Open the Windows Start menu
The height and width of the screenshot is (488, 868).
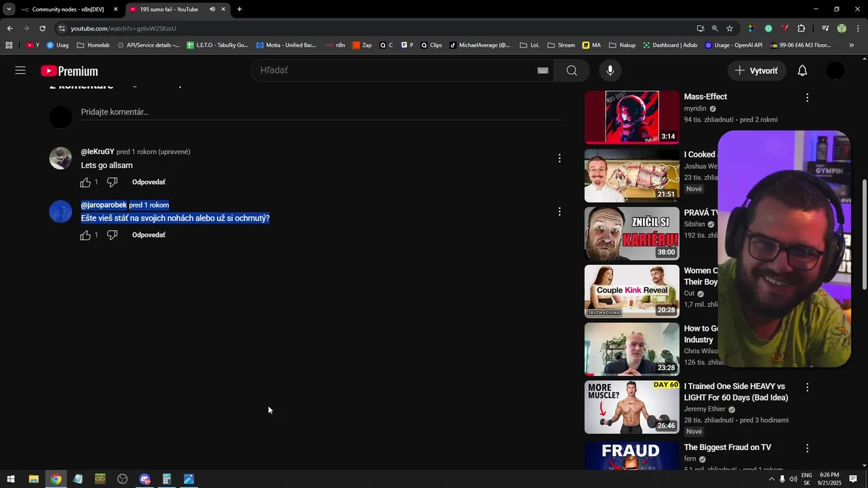[x=11, y=479]
